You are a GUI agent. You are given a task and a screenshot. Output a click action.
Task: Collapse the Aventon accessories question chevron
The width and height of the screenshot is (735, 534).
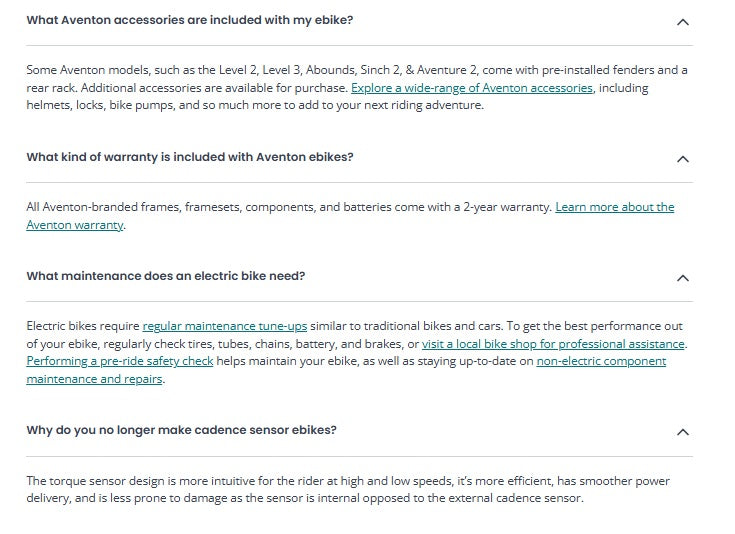(x=683, y=21)
